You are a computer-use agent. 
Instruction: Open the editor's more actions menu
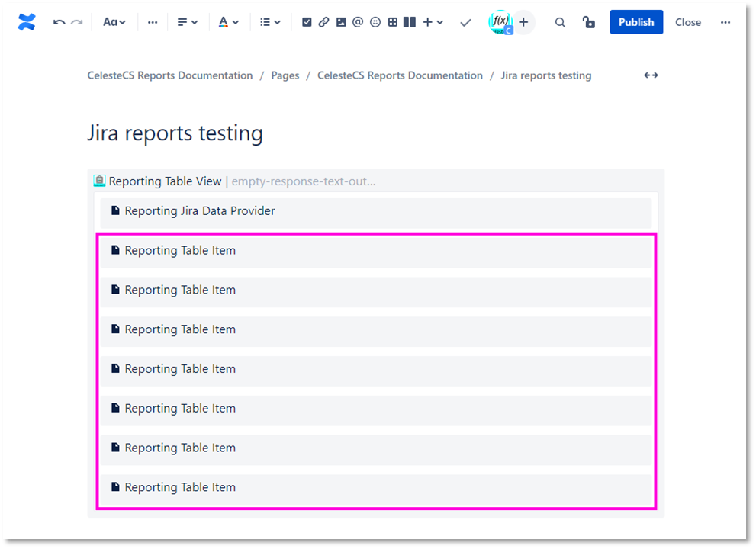tap(725, 22)
